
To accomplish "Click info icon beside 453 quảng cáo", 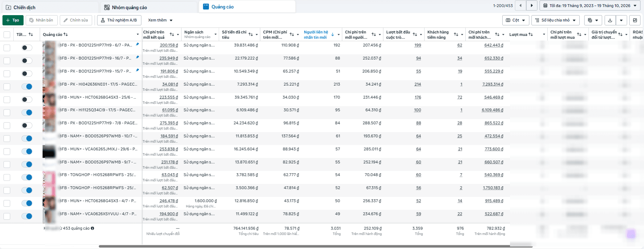I will click(x=93, y=228).
